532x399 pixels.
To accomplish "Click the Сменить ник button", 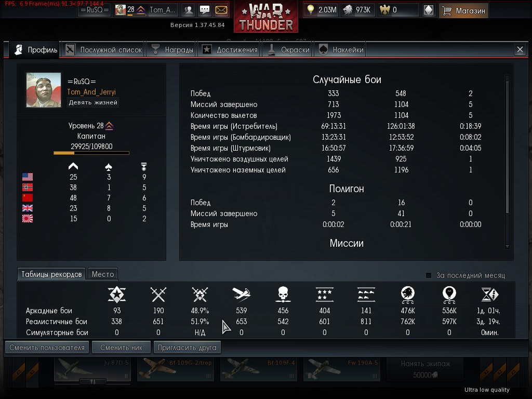I will (122, 348).
